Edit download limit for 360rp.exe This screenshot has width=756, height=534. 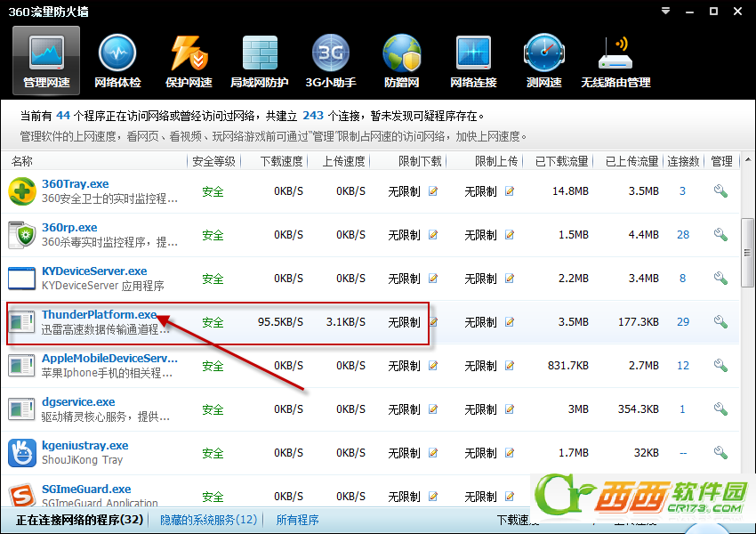pos(433,234)
